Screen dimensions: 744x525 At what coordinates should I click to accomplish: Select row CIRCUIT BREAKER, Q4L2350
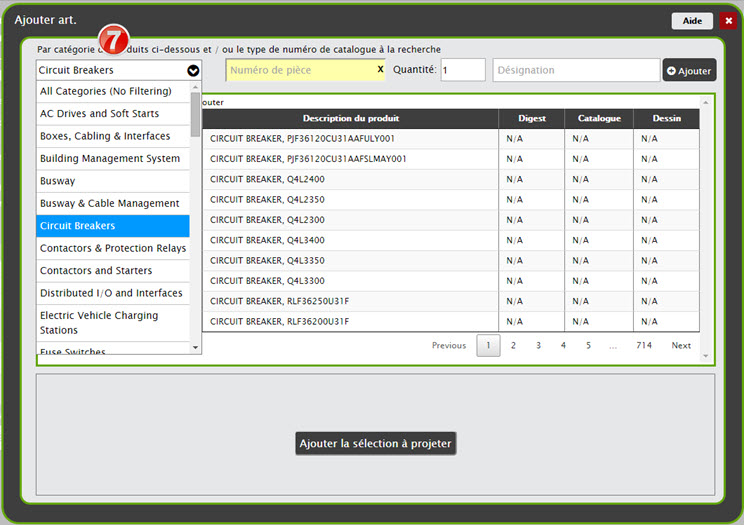coord(451,200)
